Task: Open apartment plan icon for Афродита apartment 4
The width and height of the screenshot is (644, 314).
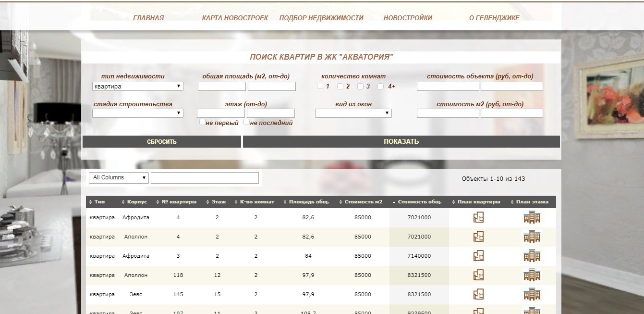Action: click(x=478, y=217)
